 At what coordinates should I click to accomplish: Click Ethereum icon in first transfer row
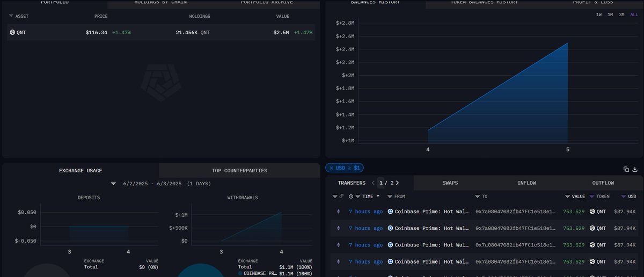pyautogui.click(x=338, y=212)
